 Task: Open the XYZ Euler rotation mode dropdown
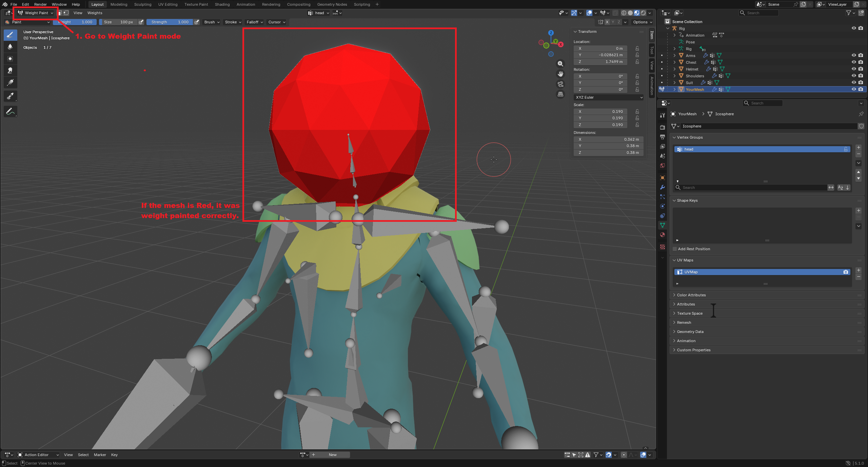(x=609, y=97)
